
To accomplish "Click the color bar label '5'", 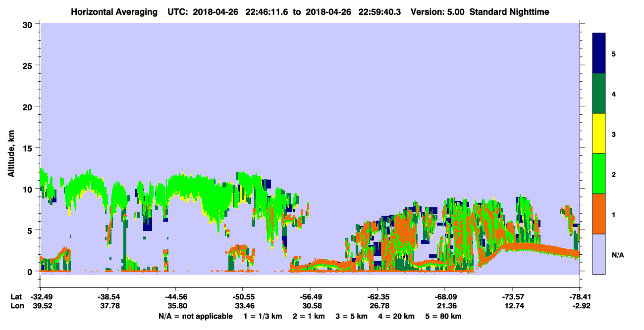I will click(614, 53).
